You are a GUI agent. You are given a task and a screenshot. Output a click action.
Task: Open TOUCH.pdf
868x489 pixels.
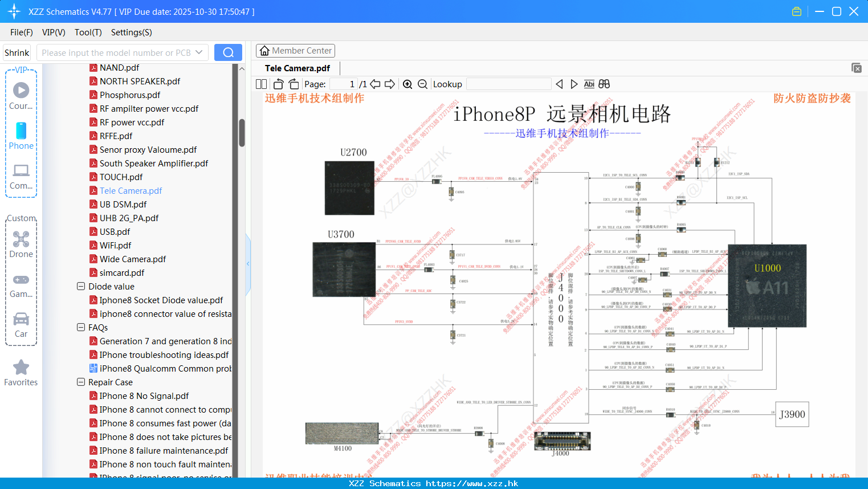[x=121, y=177]
